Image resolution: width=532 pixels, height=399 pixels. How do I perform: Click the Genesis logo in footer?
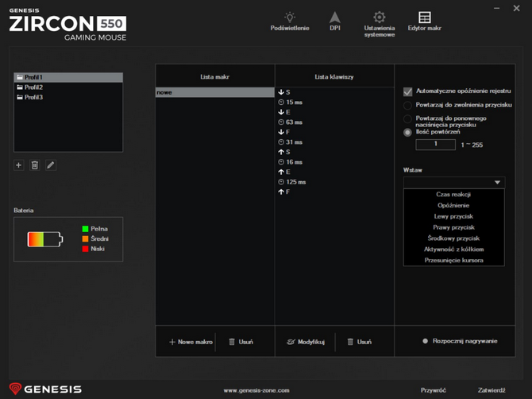tap(45, 389)
